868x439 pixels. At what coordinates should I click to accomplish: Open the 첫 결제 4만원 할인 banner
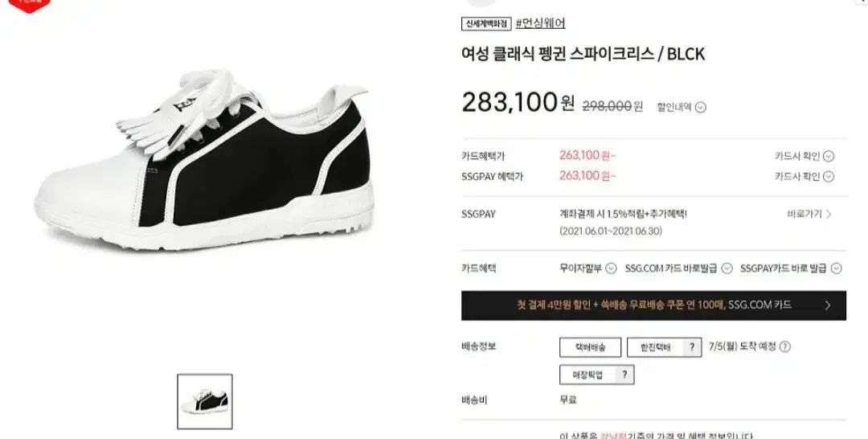[653, 305]
